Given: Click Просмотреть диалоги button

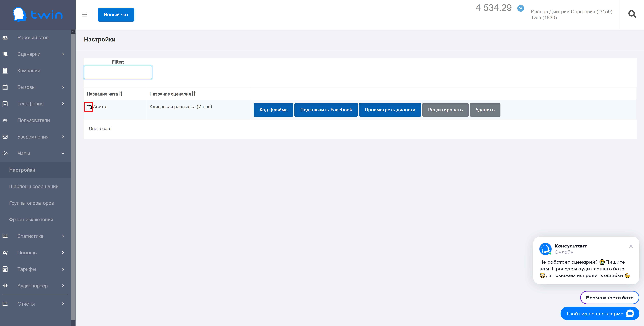Looking at the screenshot, I should coord(390,110).
